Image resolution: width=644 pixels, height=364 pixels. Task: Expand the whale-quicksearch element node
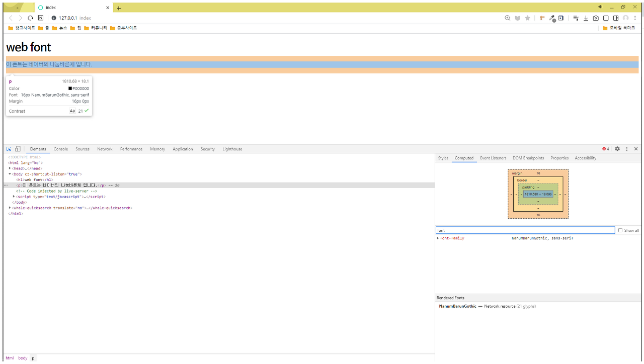10,208
